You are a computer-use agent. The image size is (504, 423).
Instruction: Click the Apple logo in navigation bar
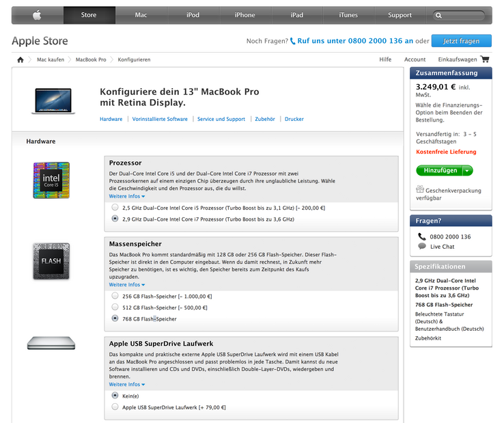(x=37, y=15)
